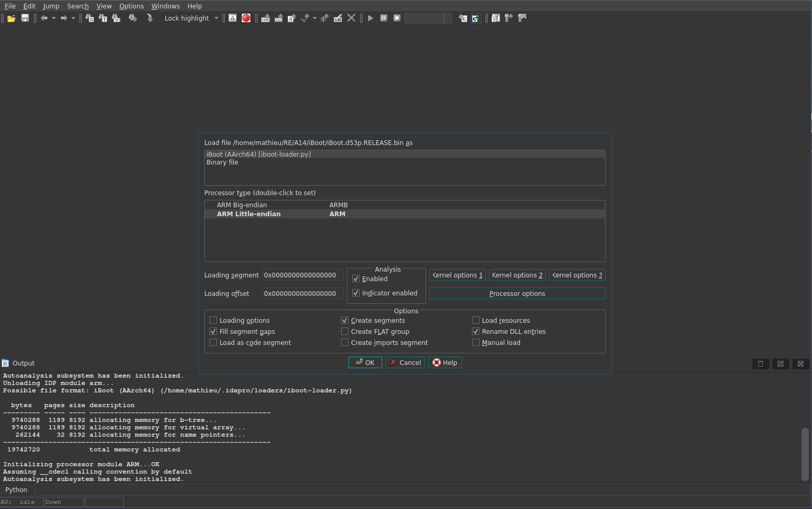The image size is (812, 509).
Task: Click the Help button in load dialog
Action: [445, 362]
